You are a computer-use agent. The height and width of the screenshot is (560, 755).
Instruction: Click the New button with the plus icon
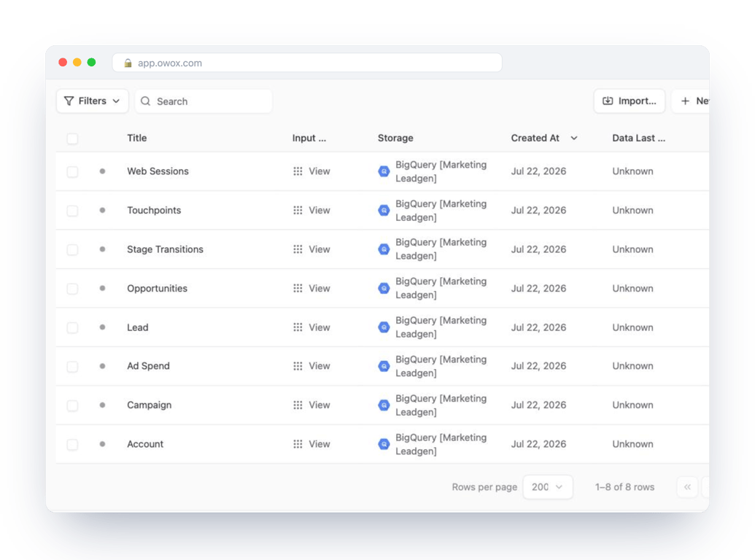tap(691, 101)
